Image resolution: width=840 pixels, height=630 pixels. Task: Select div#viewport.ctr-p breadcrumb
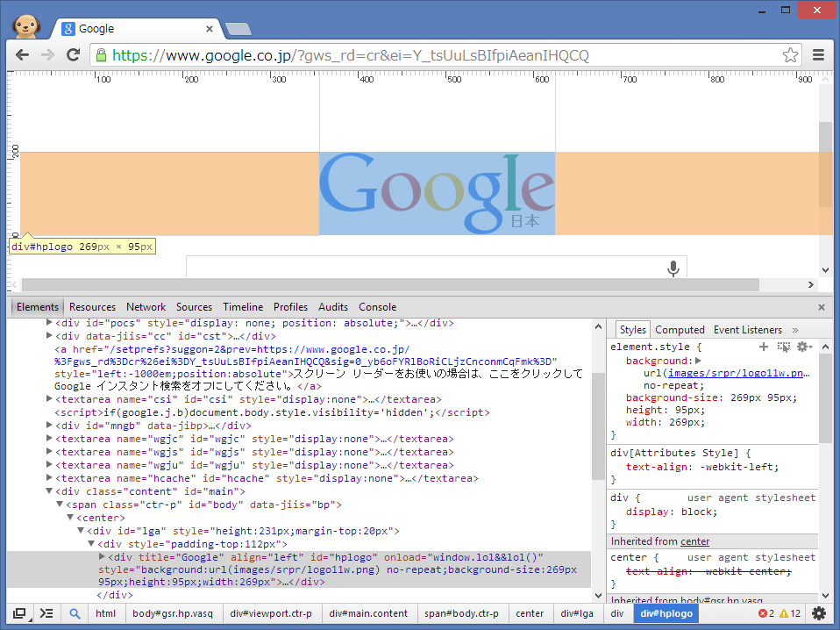(x=271, y=613)
